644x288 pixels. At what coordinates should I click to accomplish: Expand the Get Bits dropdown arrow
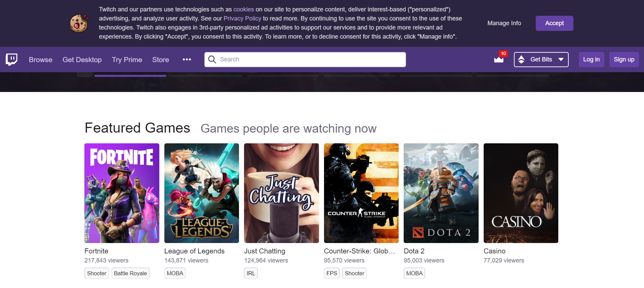pyautogui.click(x=561, y=59)
